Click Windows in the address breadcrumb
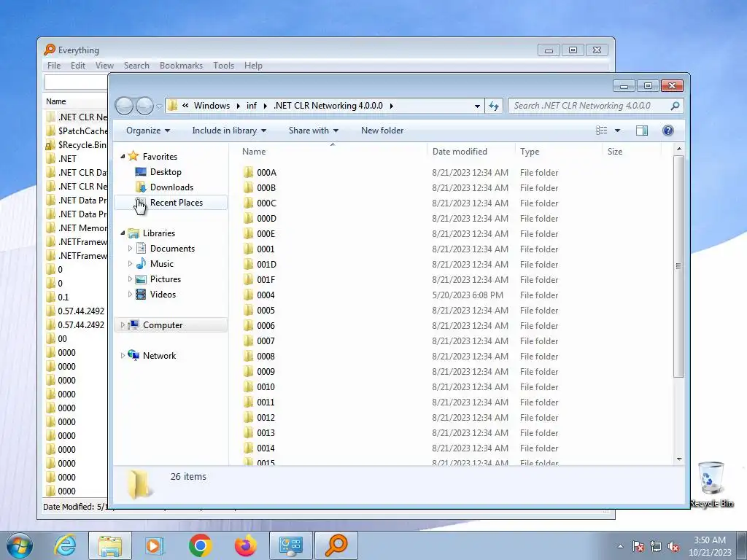747x560 pixels. (212, 106)
